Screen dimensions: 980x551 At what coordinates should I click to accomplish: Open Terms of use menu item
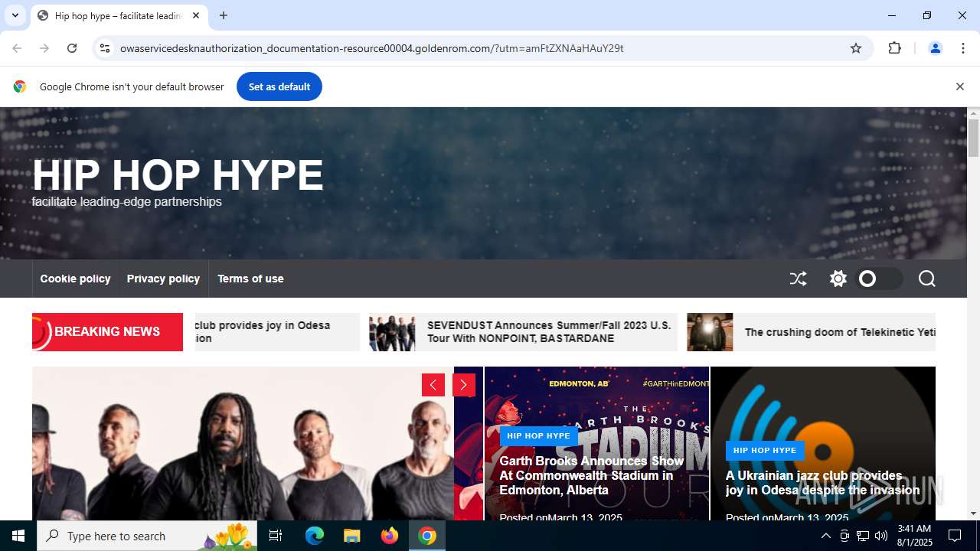(x=250, y=279)
